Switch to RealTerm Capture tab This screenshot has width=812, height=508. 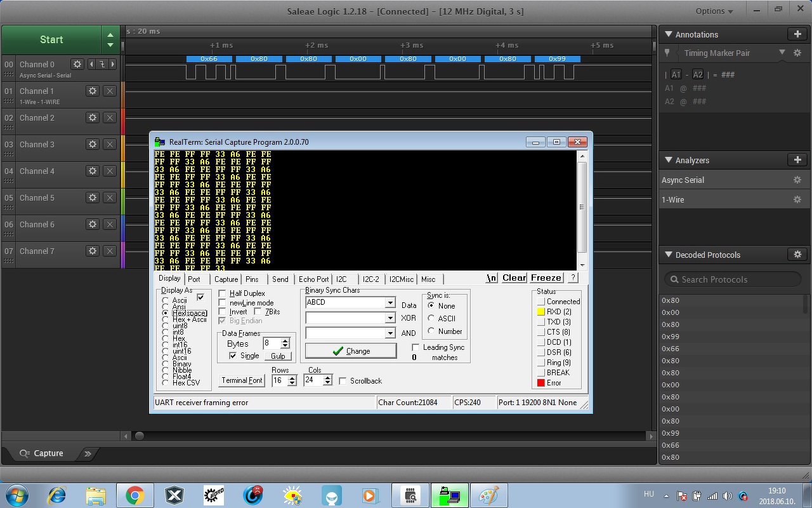tap(226, 279)
